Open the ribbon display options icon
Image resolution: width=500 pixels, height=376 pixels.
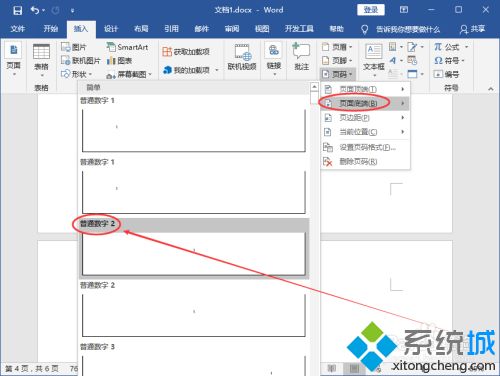click(x=404, y=10)
